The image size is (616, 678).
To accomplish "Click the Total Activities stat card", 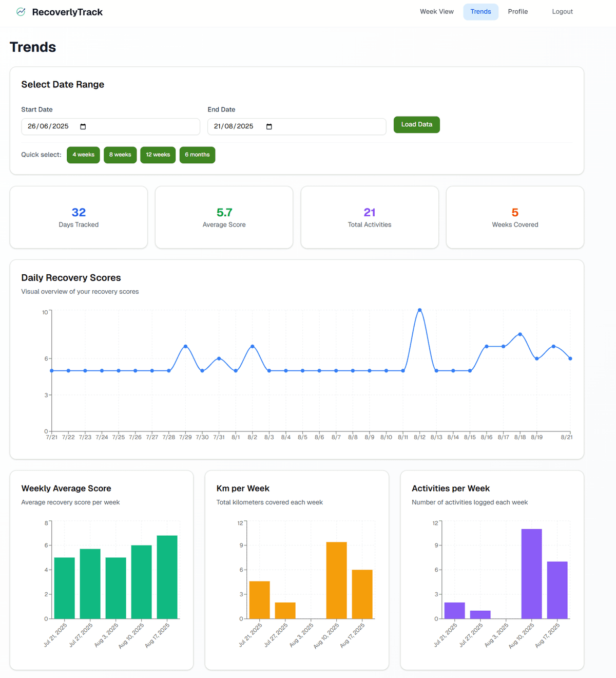I will [x=370, y=217].
